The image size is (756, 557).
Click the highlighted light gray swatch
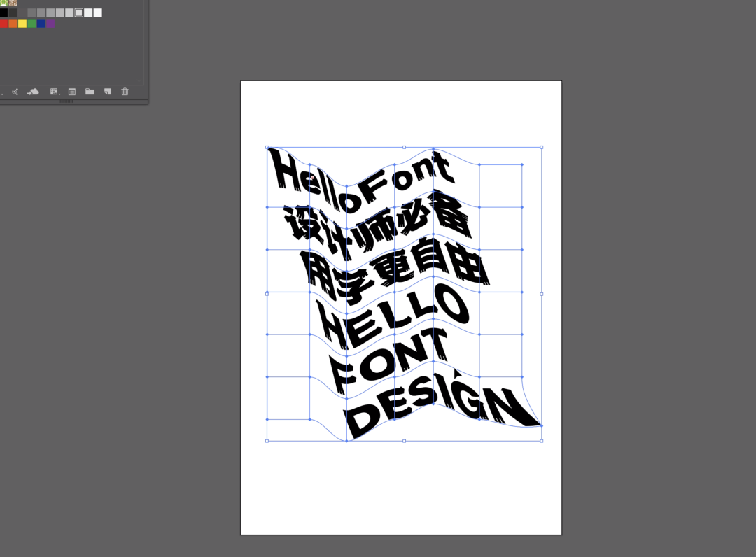(79, 13)
